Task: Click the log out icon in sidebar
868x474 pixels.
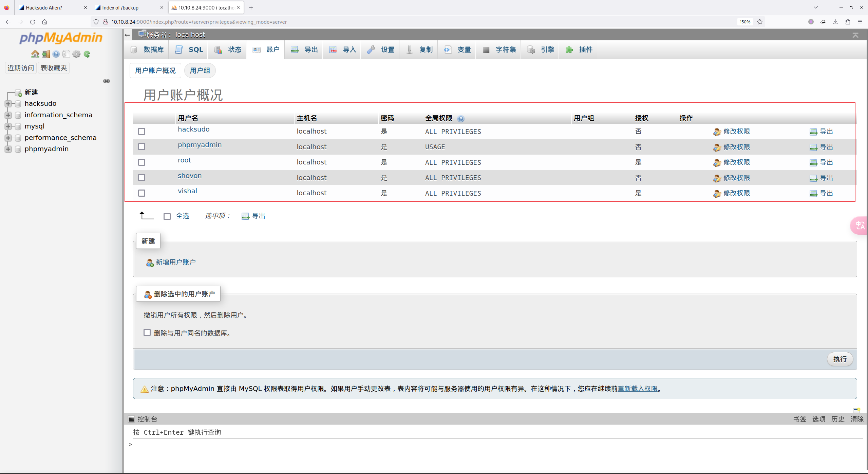Action: 46,54
